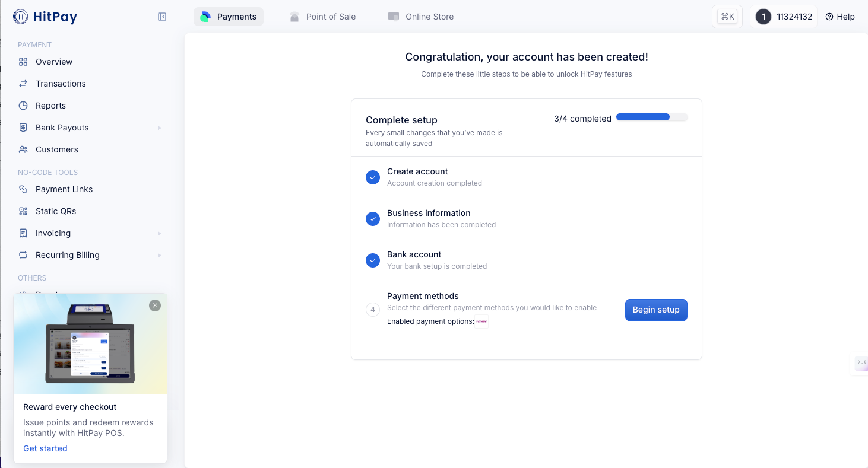Click the Bank account completed checkmark
This screenshot has height=468, width=868.
tap(373, 260)
